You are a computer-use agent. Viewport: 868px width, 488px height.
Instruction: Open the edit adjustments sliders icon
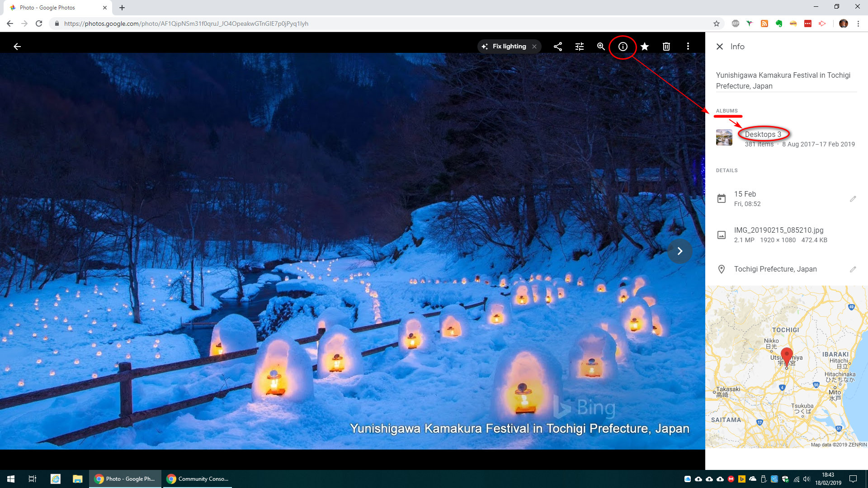[580, 47]
